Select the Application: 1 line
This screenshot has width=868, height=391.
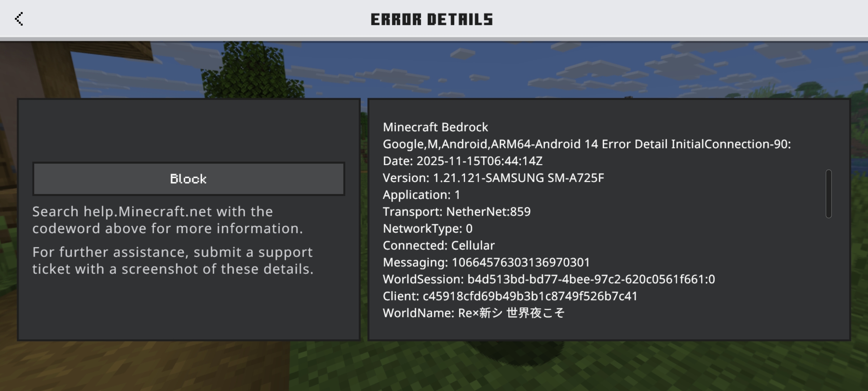(421, 195)
